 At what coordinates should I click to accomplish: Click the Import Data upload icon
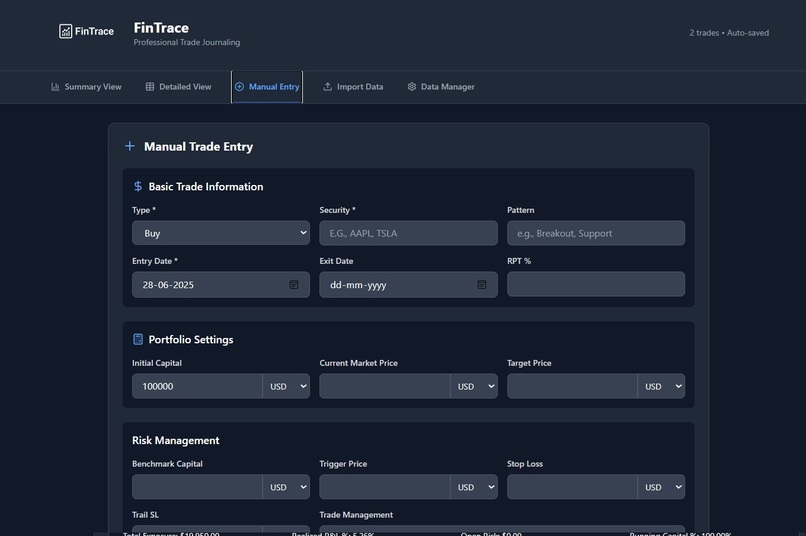pos(327,87)
